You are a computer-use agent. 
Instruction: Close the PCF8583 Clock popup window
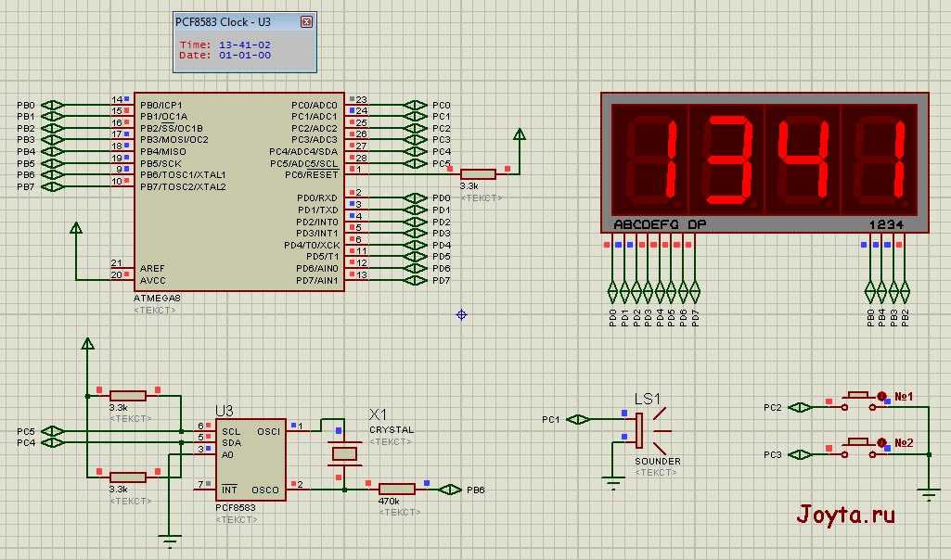(x=308, y=21)
